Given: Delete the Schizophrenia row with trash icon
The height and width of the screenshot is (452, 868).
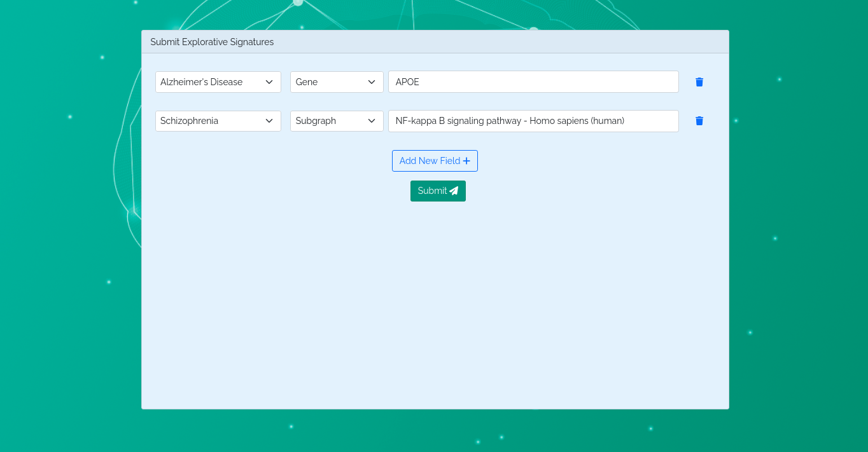Looking at the screenshot, I should (699, 121).
